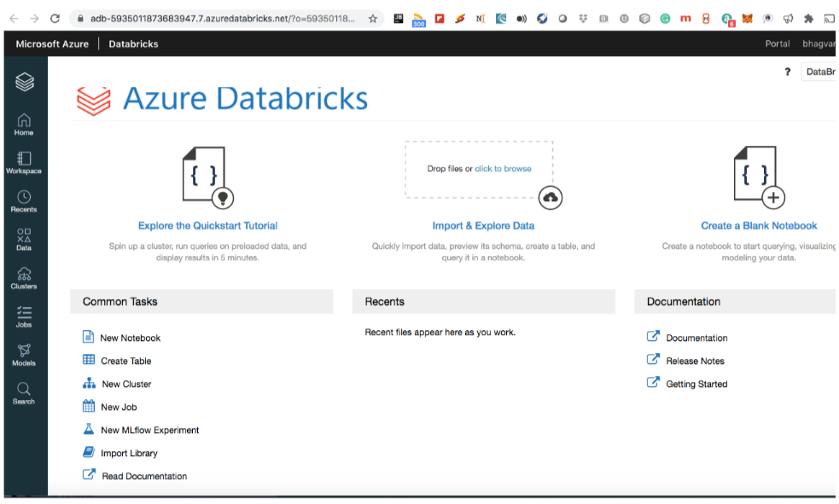Open the browser extensions puzzle icon
This screenshot has width=839, height=504.
[808, 19]
